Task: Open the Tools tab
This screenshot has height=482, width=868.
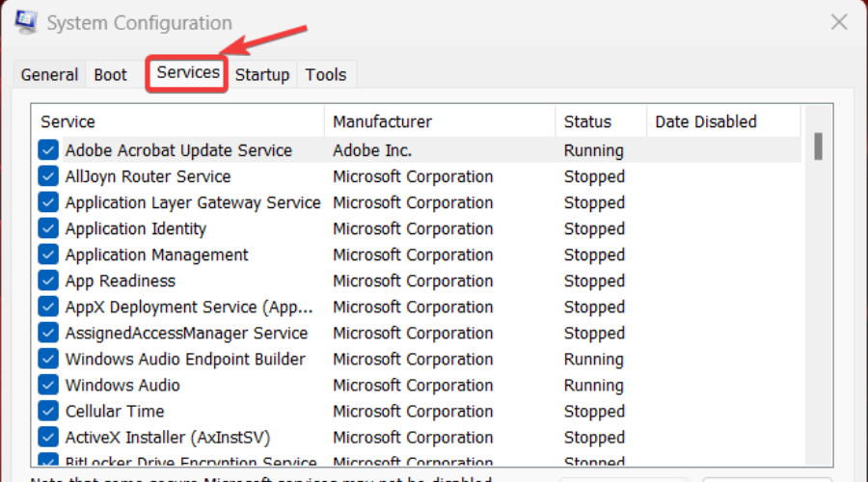Action: point(326,75)
